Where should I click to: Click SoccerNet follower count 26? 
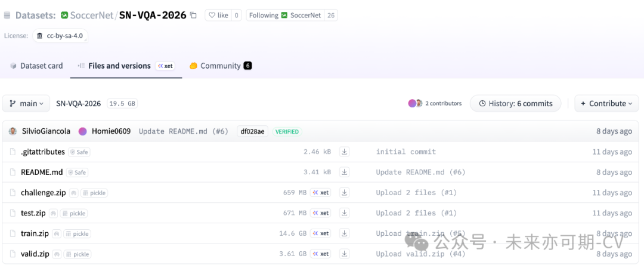(330, 15)
